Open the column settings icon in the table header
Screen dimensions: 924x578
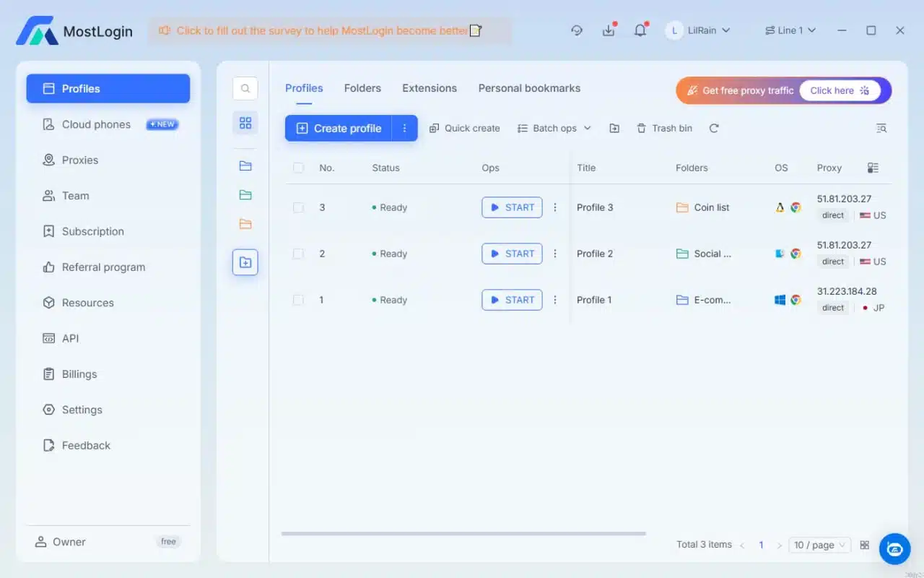[x=873, y=167]
